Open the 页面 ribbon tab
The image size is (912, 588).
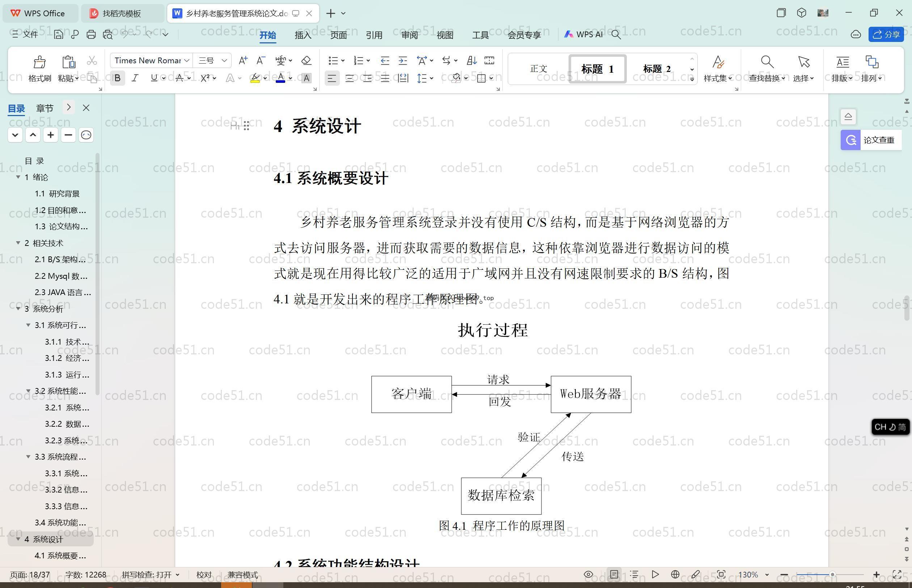338,35
